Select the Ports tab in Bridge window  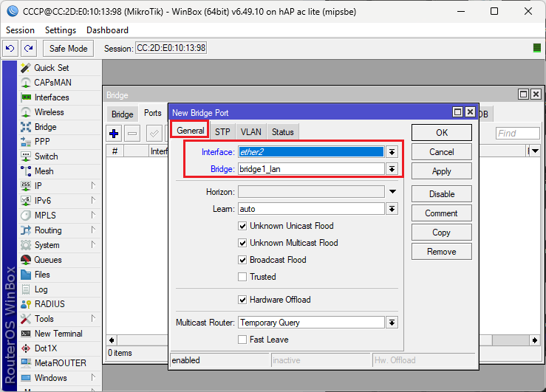(x=152, y=113)
